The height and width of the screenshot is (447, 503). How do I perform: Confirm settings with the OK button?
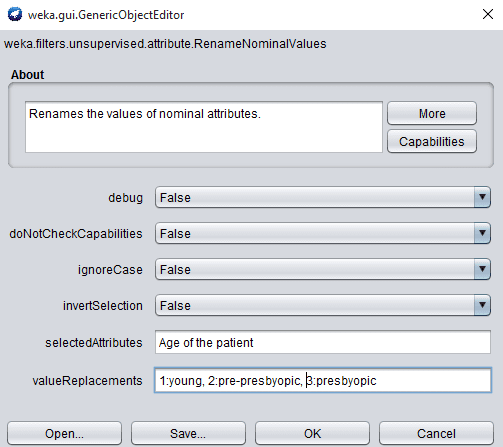click(312, 433)
